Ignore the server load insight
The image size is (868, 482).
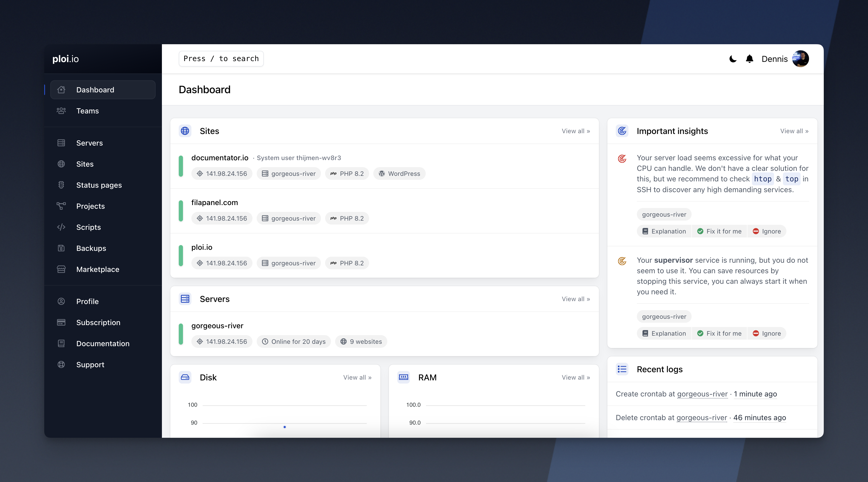click(x=767, y=231)
